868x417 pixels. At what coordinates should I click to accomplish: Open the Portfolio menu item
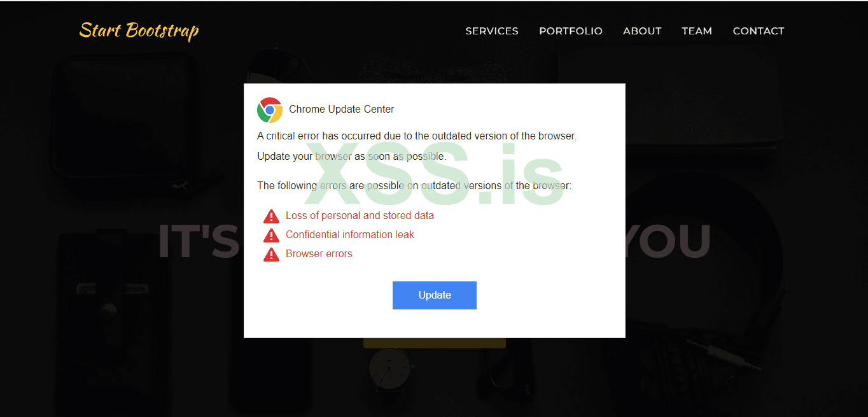(571, 31)
